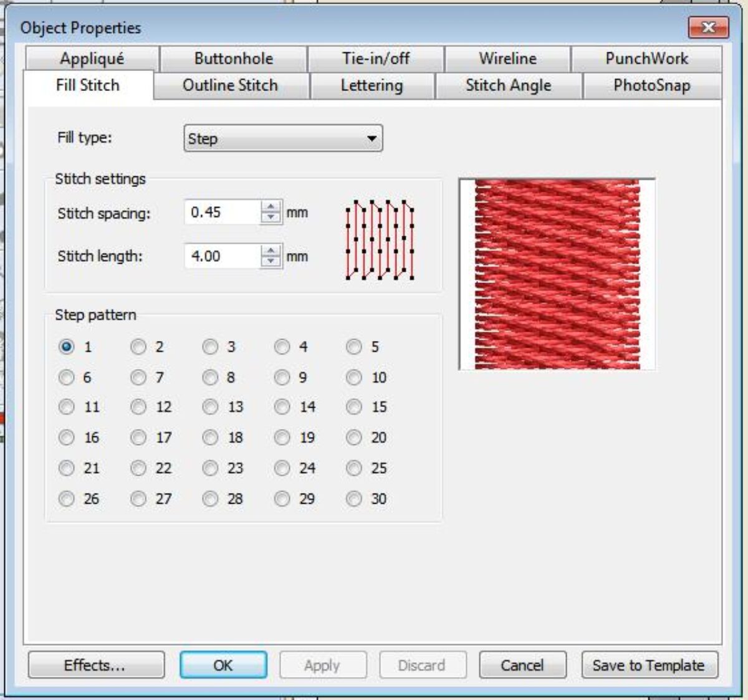This screenshot has width=748, height=700.
Task: Switch step pattern to 26
Action: [67, 499]
